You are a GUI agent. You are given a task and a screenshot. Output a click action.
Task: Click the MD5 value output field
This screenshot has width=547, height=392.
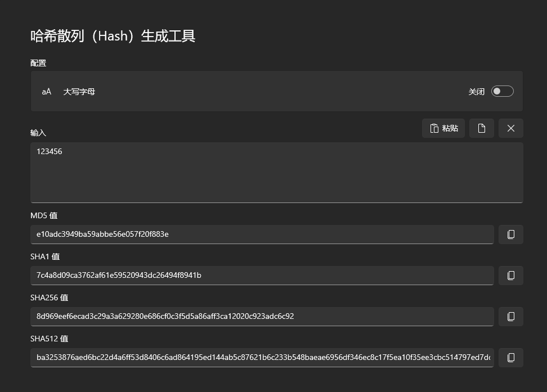(262, 235)
